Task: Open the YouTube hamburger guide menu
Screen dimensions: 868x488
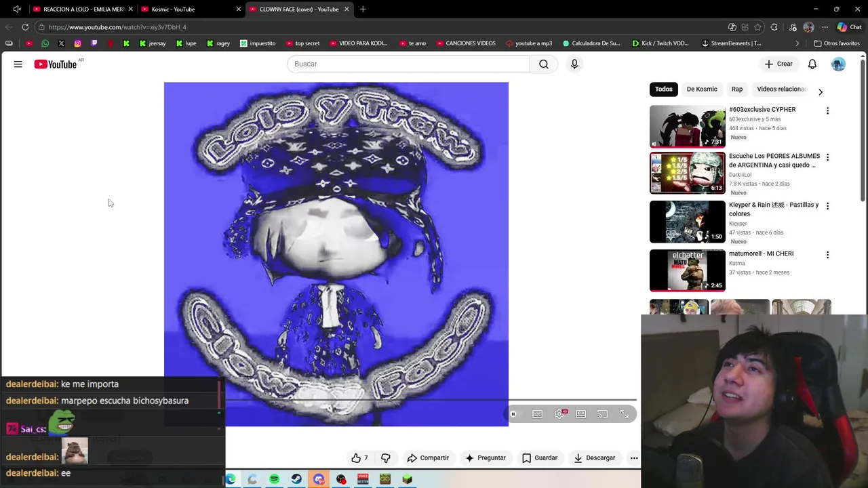Action: [18, 64]
